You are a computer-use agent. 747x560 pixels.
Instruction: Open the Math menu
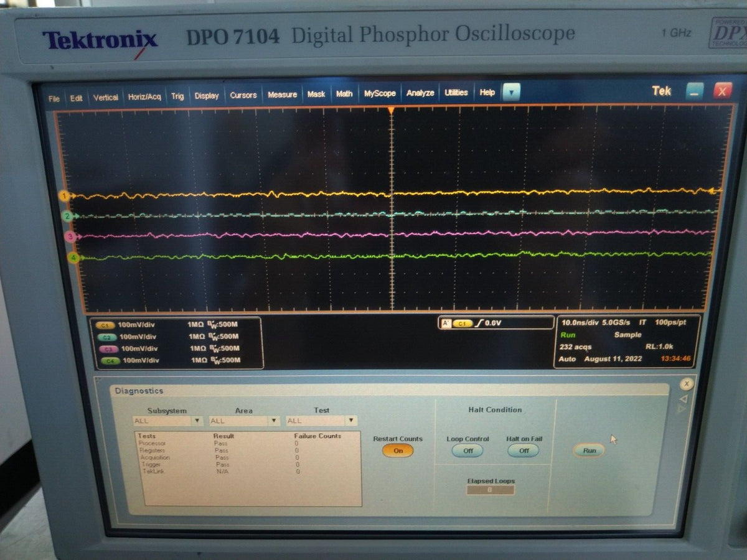click(x=344, y=94)
